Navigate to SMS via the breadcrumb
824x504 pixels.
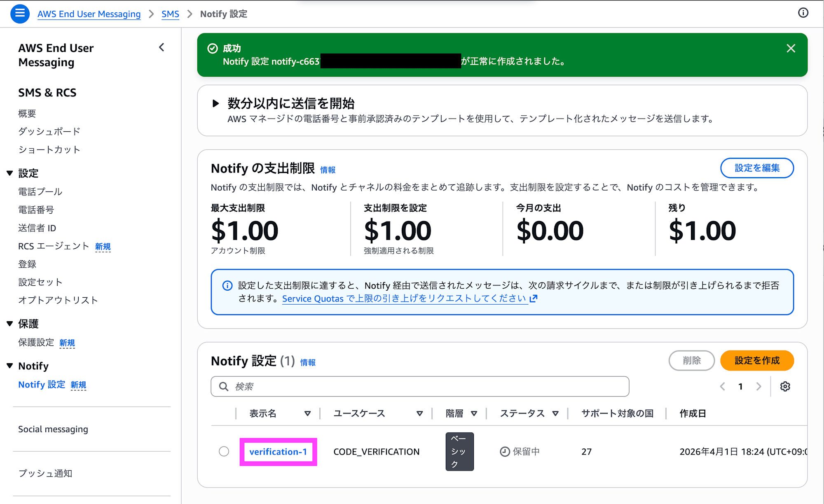(x=170, y=14)
